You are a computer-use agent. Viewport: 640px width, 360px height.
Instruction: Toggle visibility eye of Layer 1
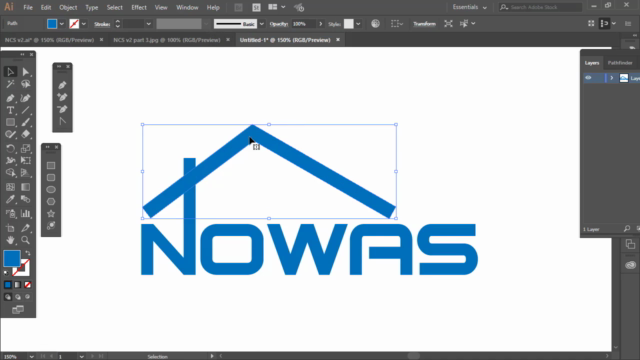(588, 78)
